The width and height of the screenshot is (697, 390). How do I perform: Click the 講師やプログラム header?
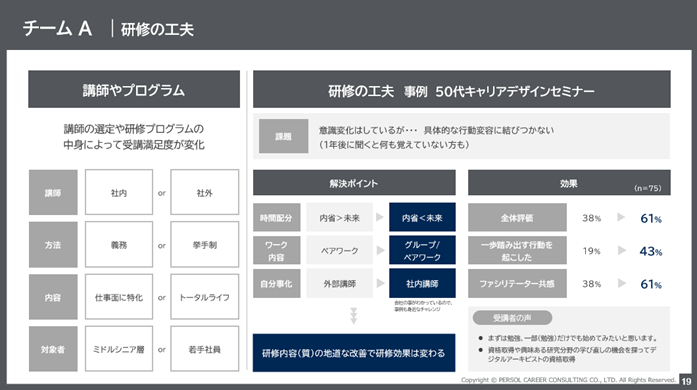tap(134, 89)
